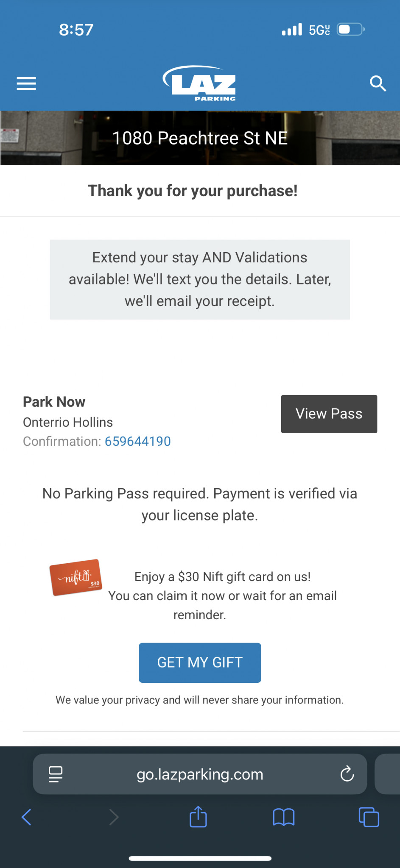Tap the Extend your stay notice box
400x868 pixels.
click(200, 279)
